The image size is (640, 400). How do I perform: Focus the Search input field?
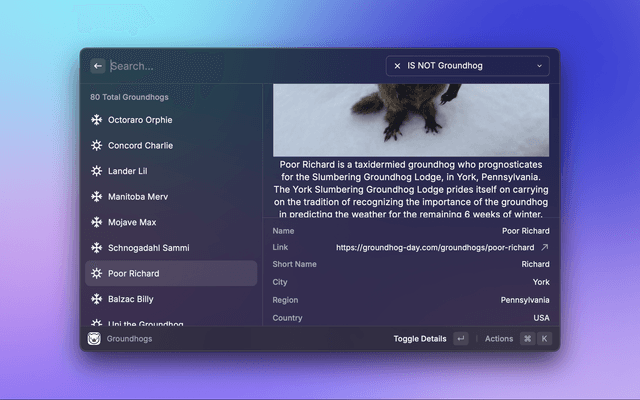(240, 66)
